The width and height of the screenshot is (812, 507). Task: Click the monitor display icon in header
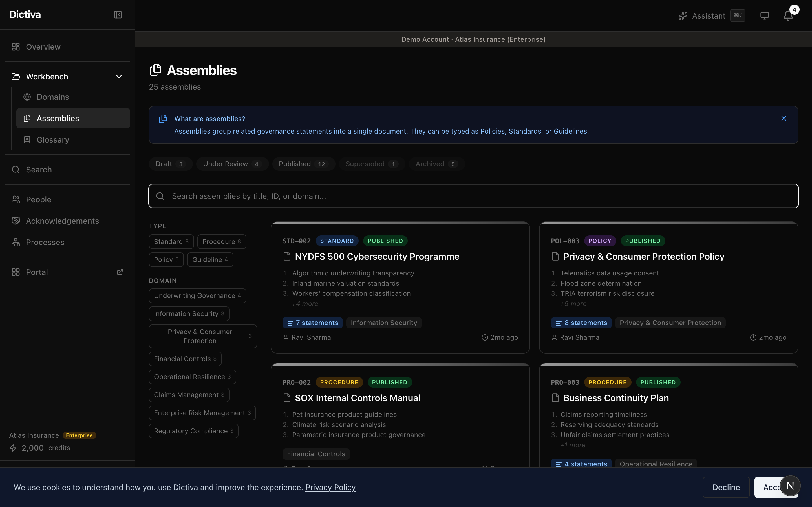pyautogui.click(x=764, y=16)
